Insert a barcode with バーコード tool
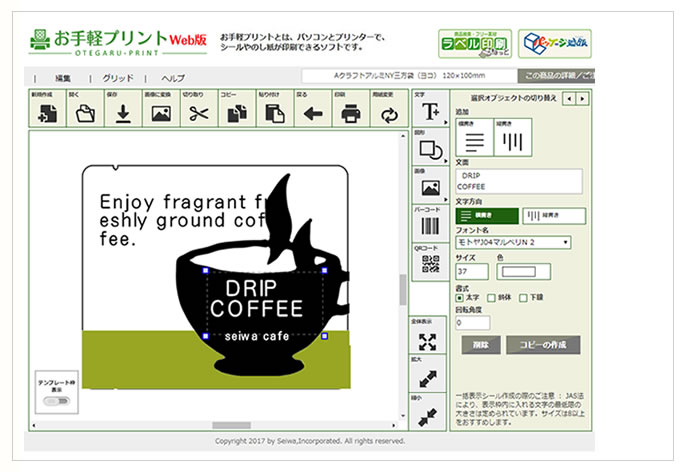This screenshot has height=472, width=690. [430, 223]
